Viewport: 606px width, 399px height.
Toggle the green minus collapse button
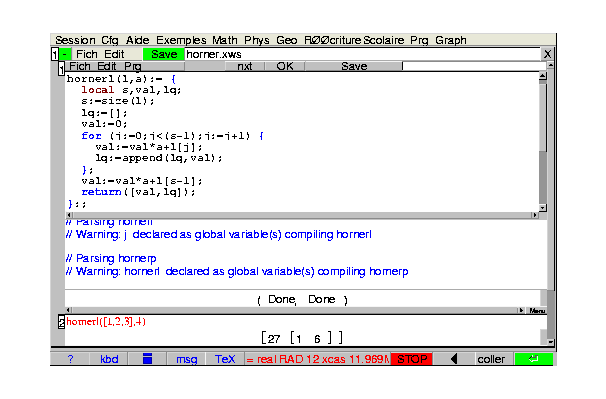pos(65,54)
